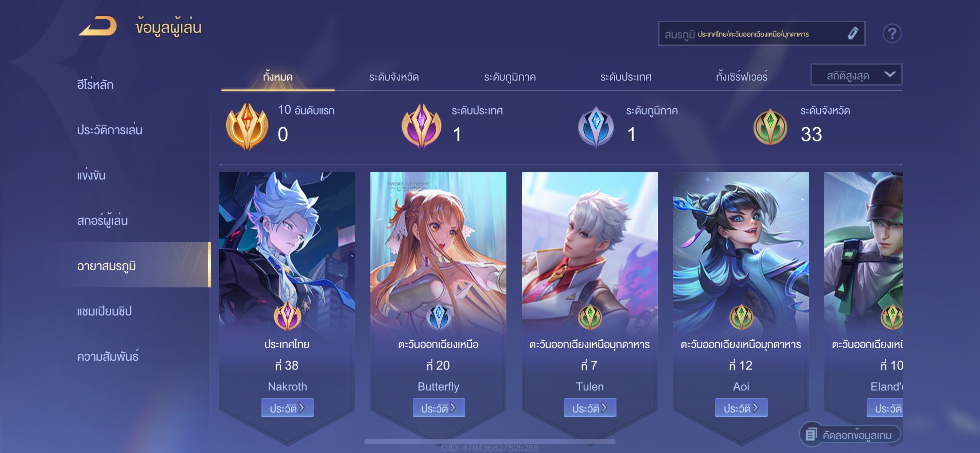The image size is (980, 453).
Task: Click the copy icon beside คัดลอกข้อมูลเกม
Action: (810, 434)
